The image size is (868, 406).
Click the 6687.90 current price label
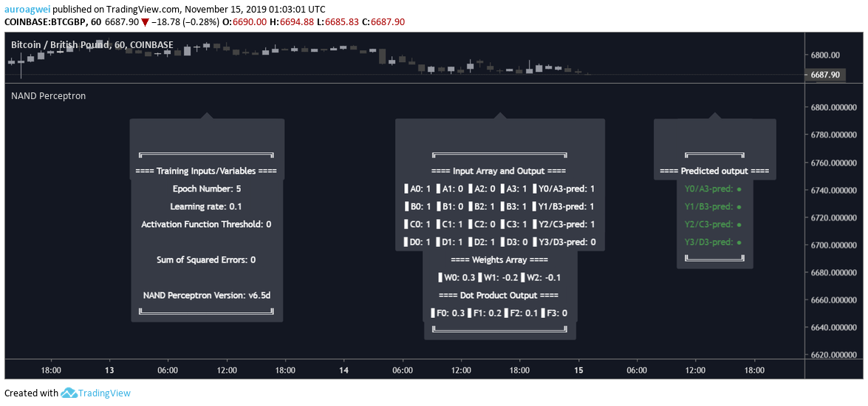pyautogui.click(x=825, y=74)
